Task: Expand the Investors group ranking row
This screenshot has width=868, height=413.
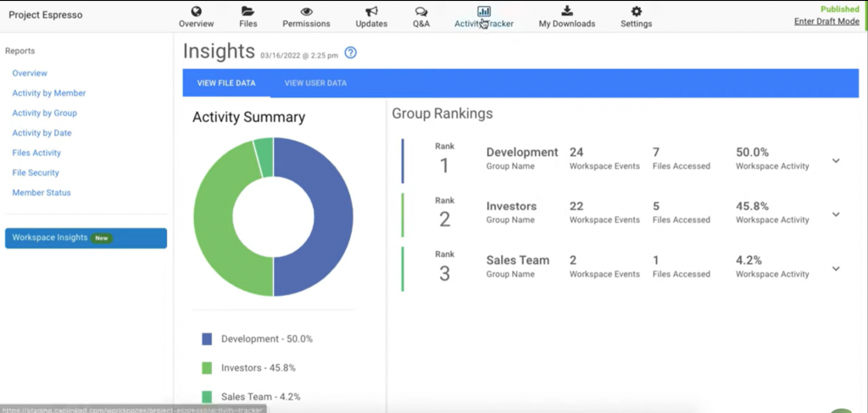Action: click(x=836, y=215)
